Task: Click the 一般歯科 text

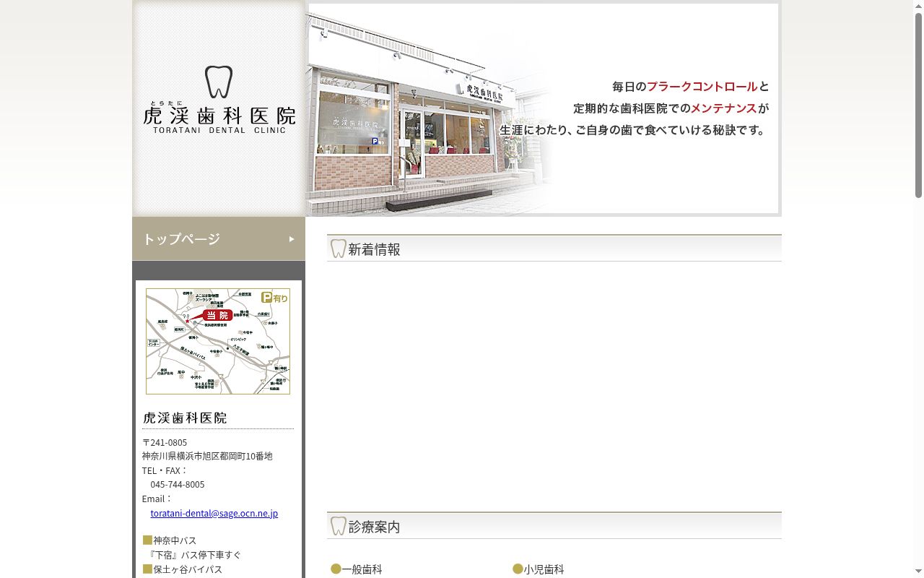Action: point(362,569)
